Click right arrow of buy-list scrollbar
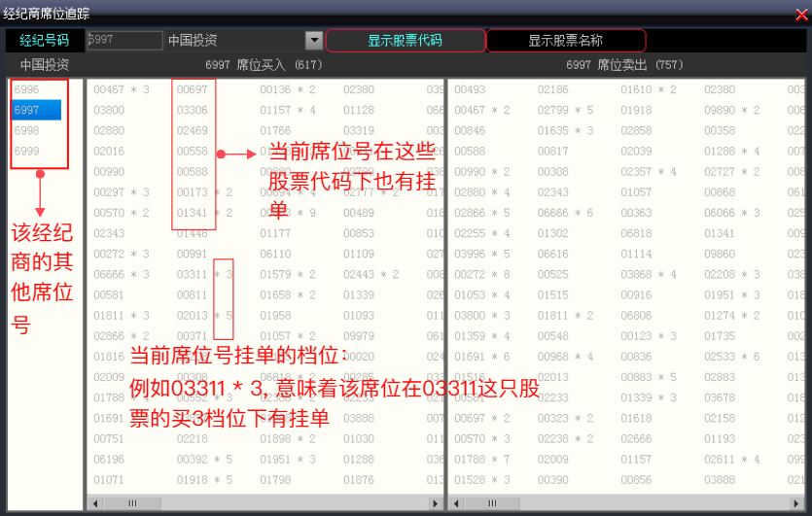812x516 pixels. (435, 503)
